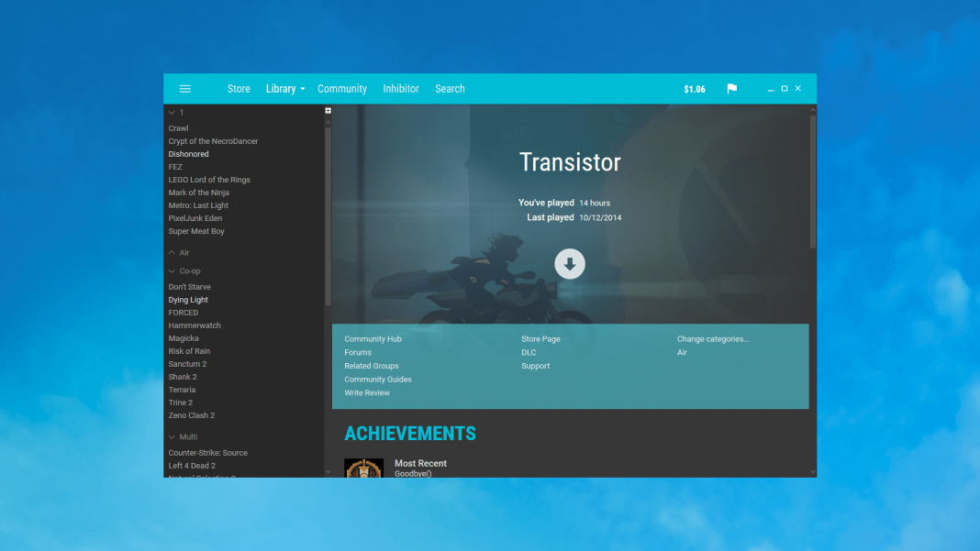Image resolution: width=980 pixels, height=551 pixels.
Task: Collapse the Multi category
Action: (172, 436)
